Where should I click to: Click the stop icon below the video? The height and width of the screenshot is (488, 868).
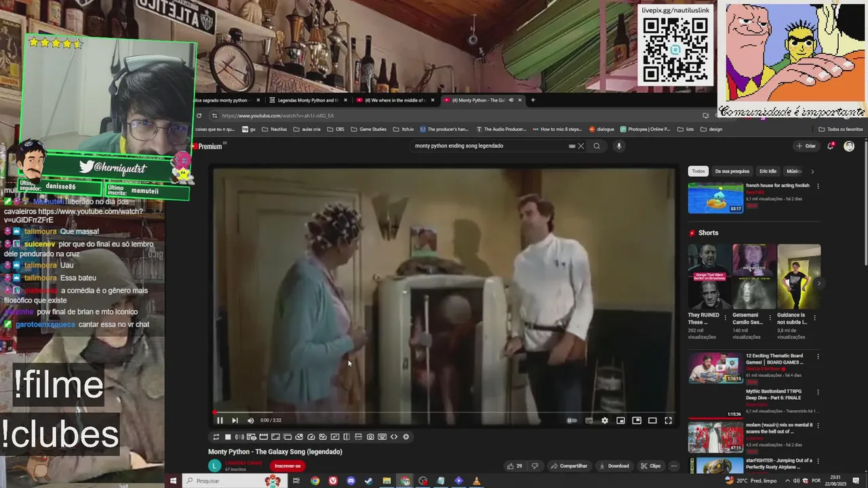tap(228, 437)
